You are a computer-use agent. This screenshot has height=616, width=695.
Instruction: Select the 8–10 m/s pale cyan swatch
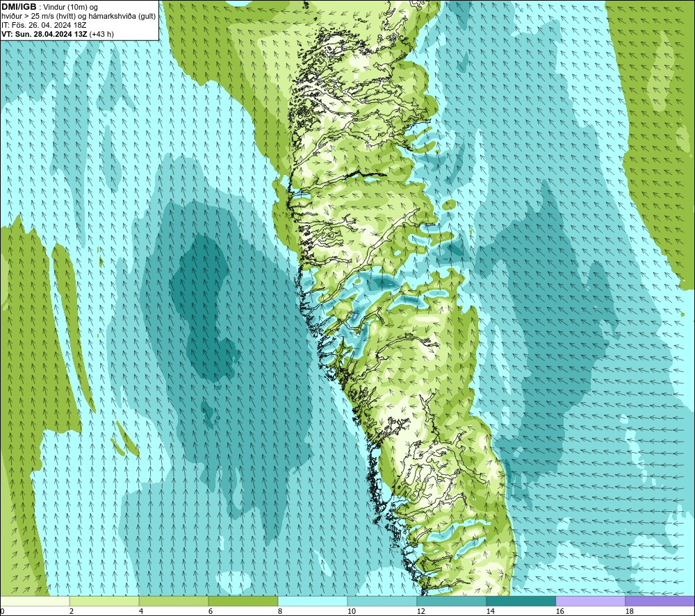click(x=313, y=601)
